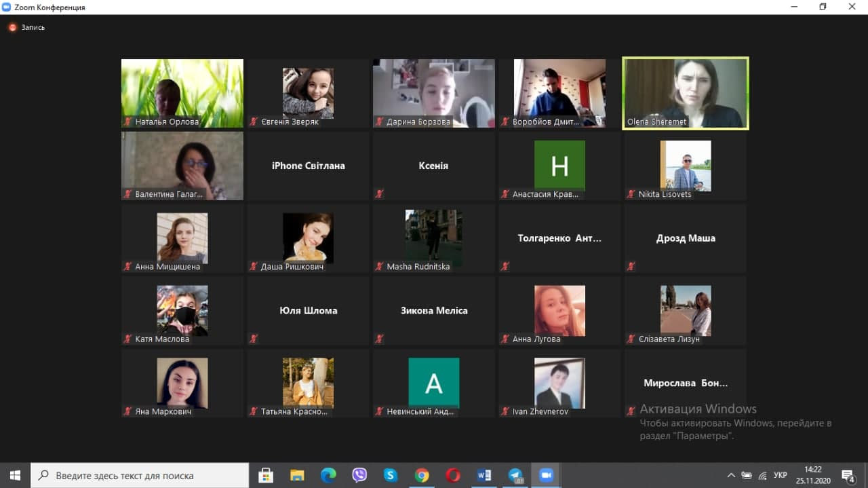Screen dimensions: 868x488
Task: Click the Windows search input field
Action: tap(140, 475)
